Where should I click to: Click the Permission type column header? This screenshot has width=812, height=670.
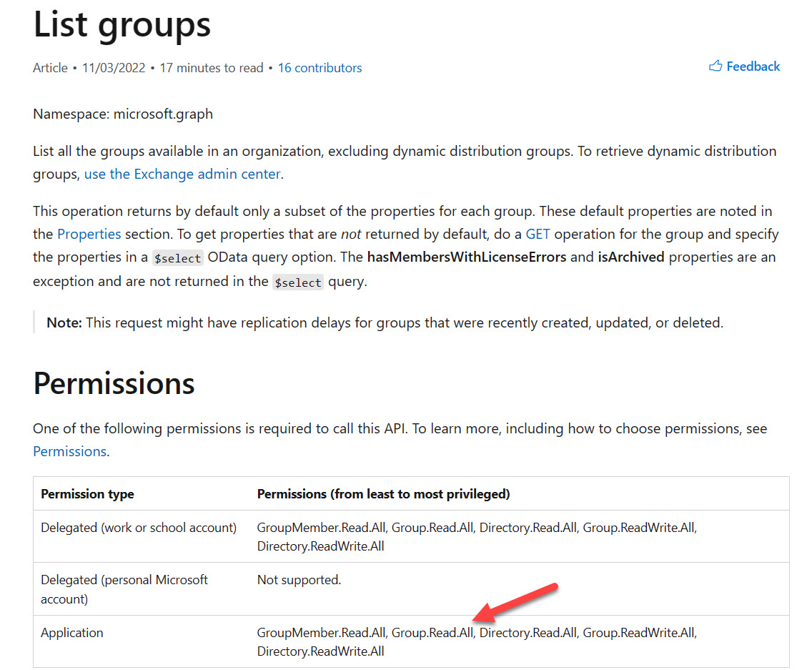click(x=87, y=494)
